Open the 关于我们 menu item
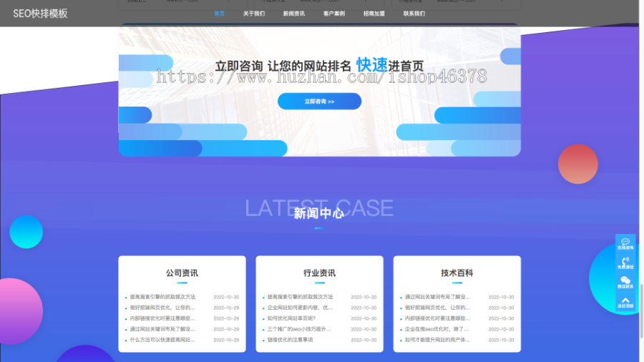This screenshot has width=644, height=362. click(x=254, y=14)
